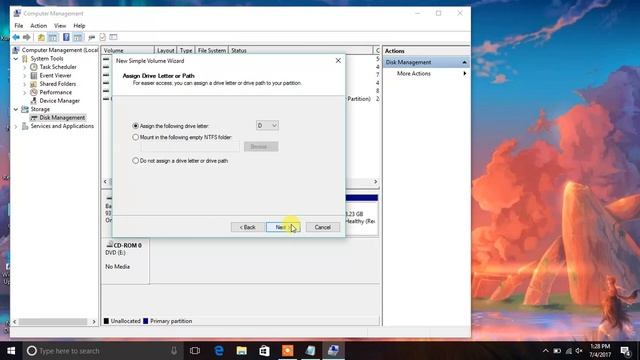
Task: Click the Task Scheduler clock icon
Action: click(34, 67)
